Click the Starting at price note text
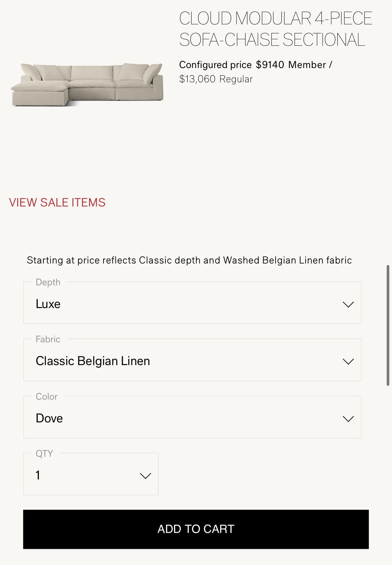This screenshot has height=565, width=392. [x=189, y=260]
